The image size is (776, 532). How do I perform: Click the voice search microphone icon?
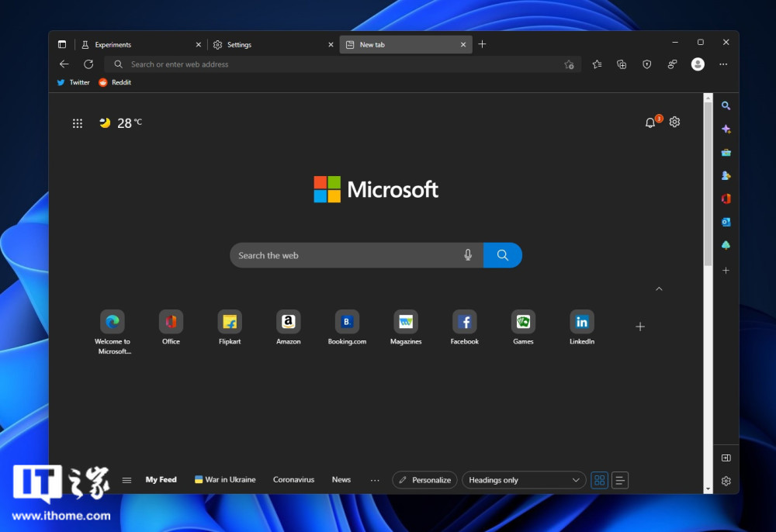[468, 255]
